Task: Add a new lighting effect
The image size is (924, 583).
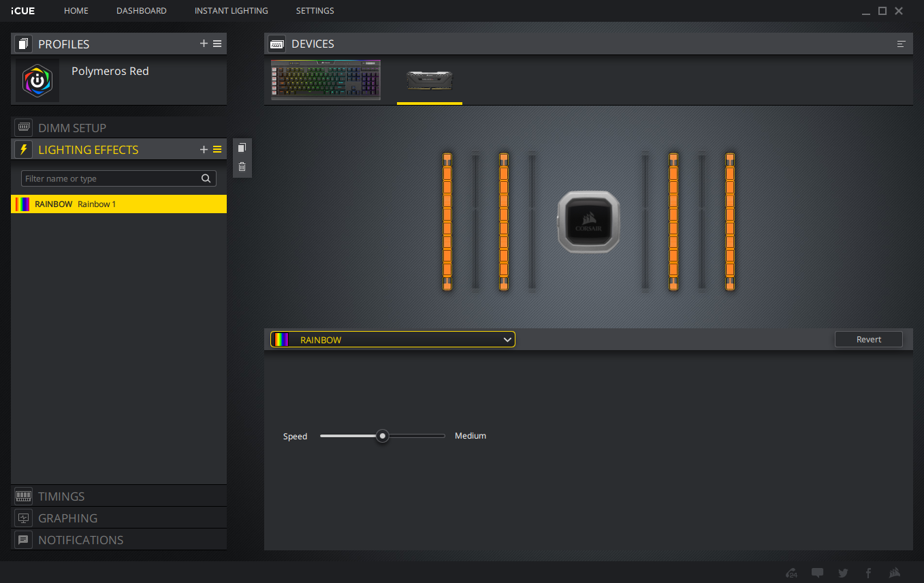Action: tap(204, 149)
